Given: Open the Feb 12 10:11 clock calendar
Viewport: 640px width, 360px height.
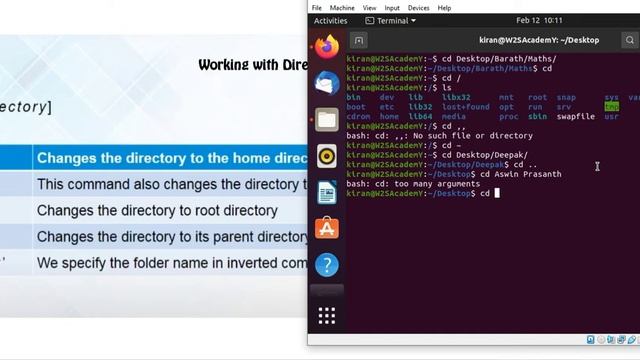Looking at the screenshot, I should 539,20.
